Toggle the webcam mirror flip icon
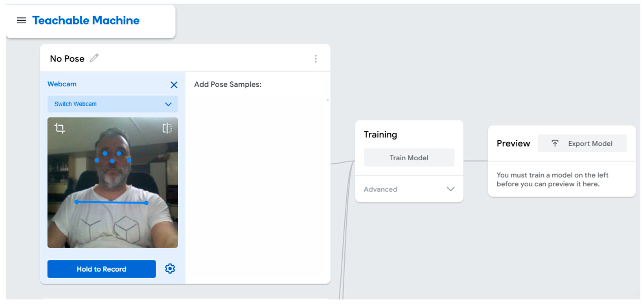644x304 pixels. coord(167,128)
